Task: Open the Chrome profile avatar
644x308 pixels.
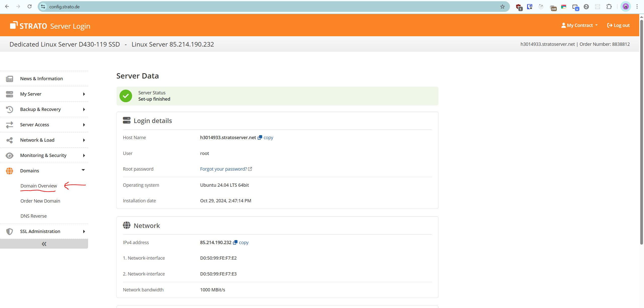Action: point(626,7)
